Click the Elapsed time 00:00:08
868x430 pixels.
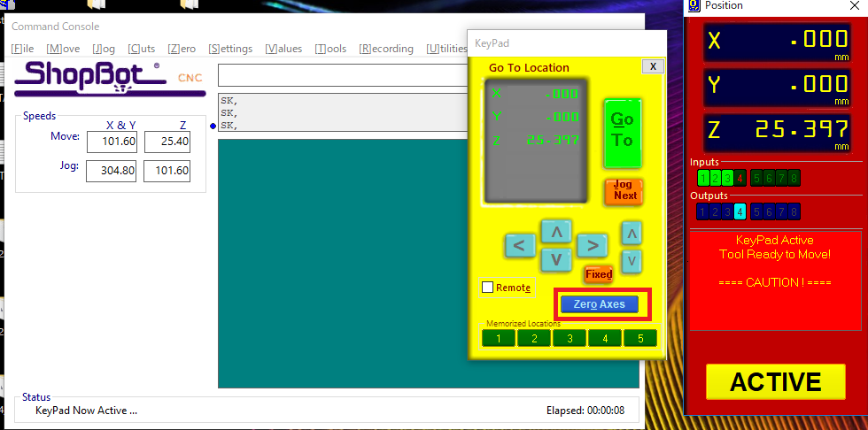coord(585,411)
